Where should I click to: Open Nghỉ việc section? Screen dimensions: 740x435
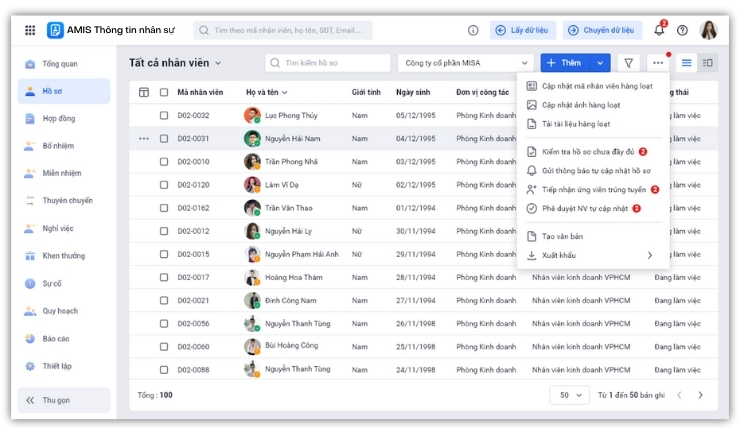pos(64,228)
